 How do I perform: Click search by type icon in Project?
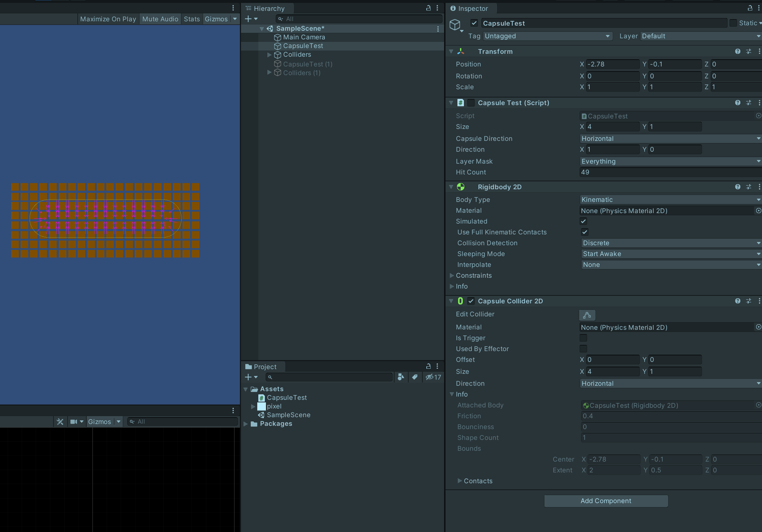click(401, 377)
